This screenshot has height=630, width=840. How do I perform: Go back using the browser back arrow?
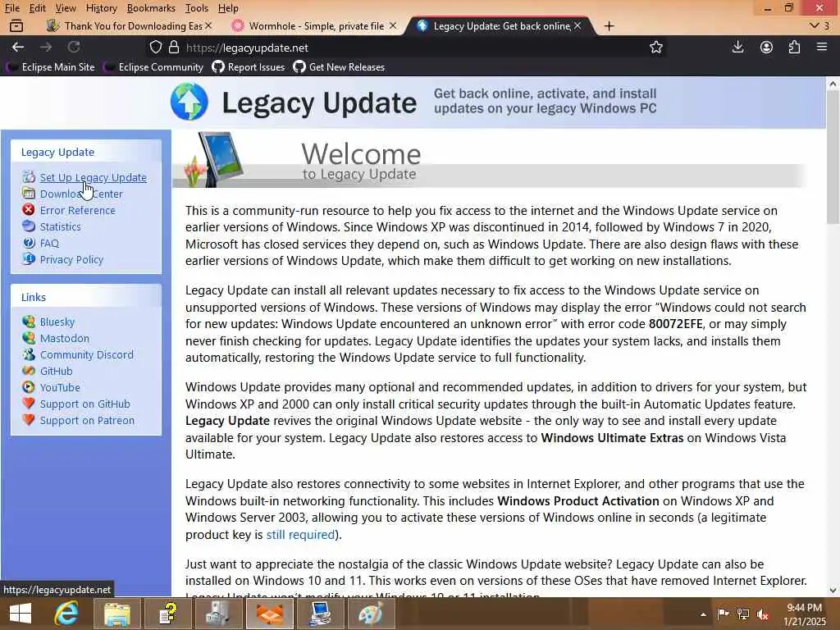(x=18, y=47)
